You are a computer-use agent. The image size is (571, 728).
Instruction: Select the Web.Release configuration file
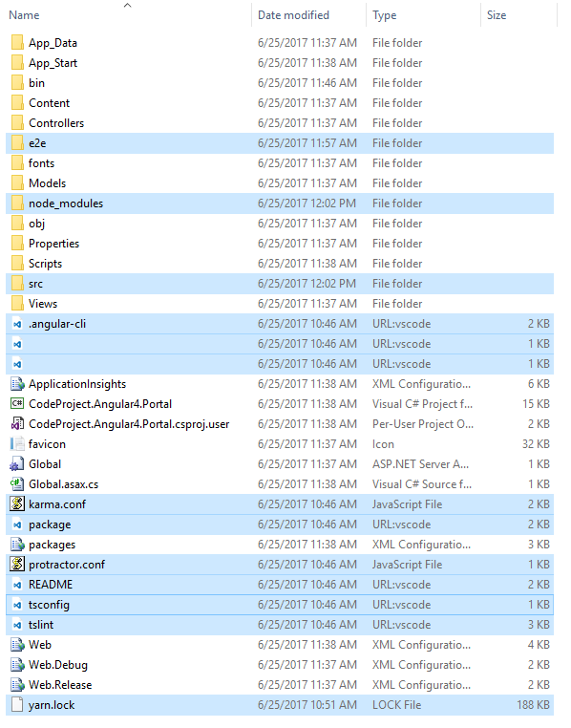280,685
